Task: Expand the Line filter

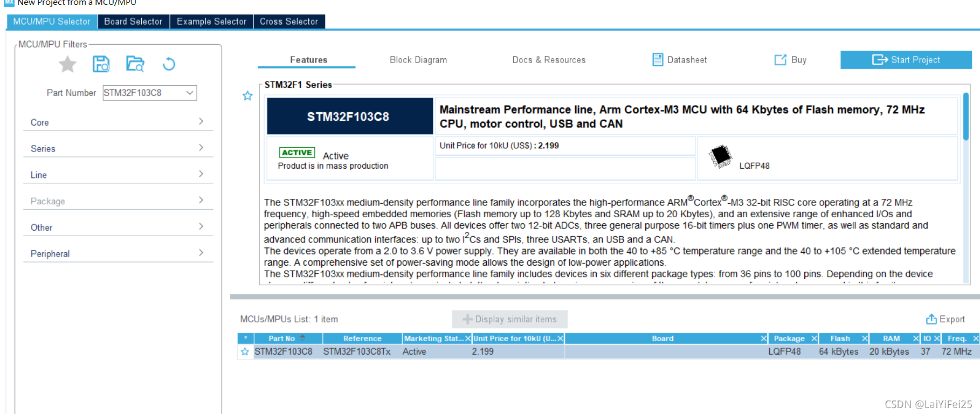Action: click(x=118, y=175)
